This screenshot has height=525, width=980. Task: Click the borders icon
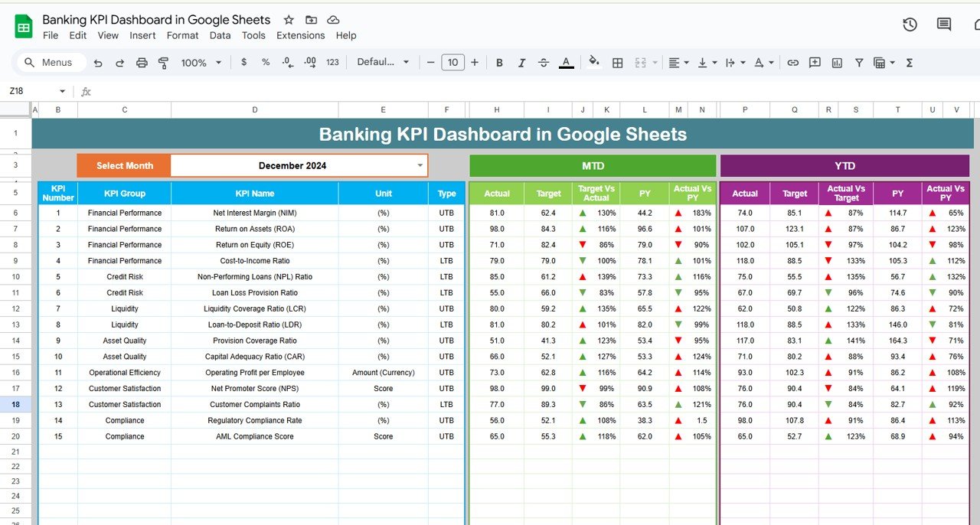(617, 63)
